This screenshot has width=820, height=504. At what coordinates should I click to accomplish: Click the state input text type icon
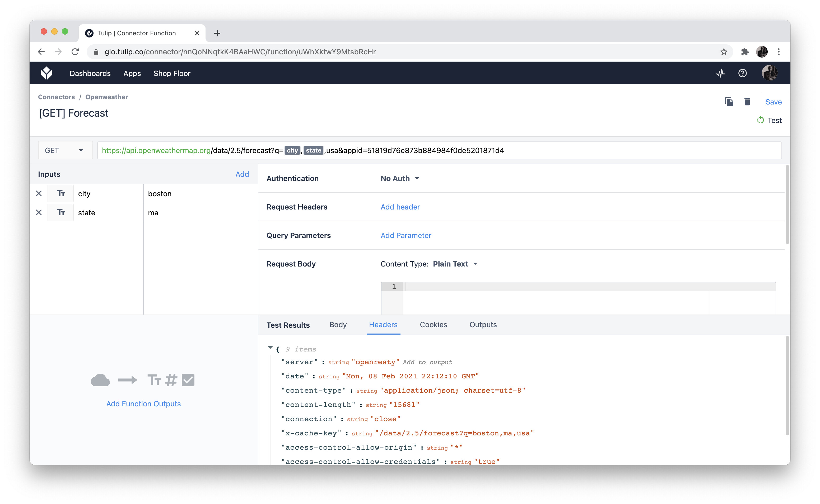click(x=61, y=213)
